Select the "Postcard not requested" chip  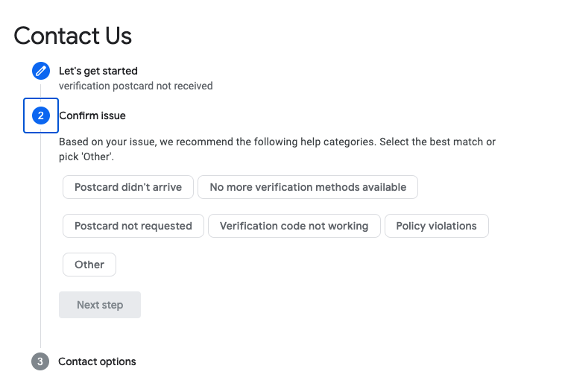pos(133,226)
